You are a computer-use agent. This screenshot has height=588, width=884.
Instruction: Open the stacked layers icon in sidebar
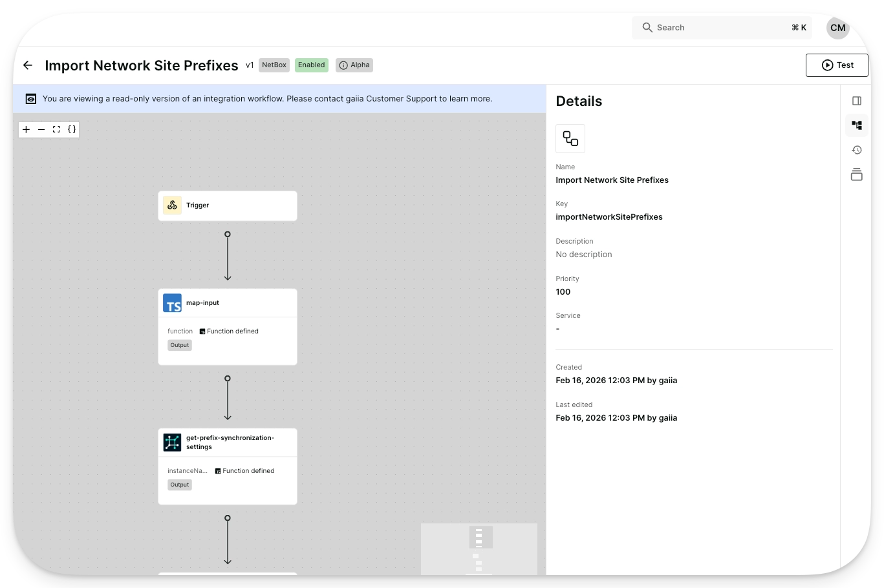(x=857, y=174)
